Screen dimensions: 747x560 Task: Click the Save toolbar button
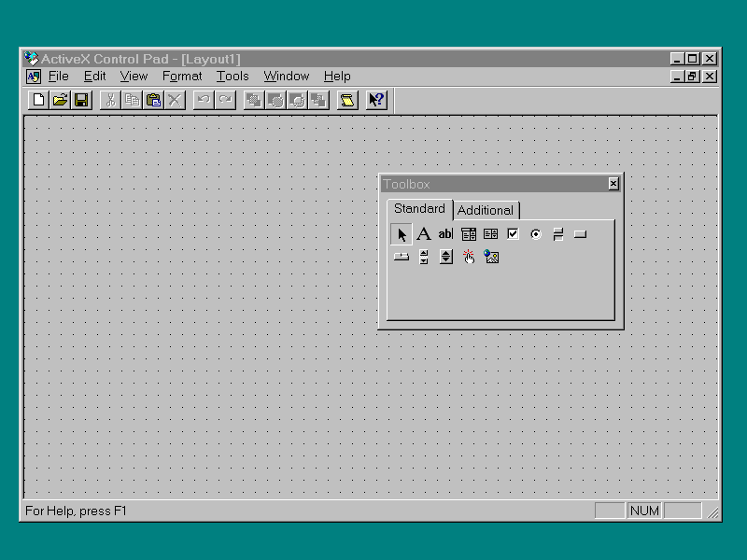(x=81, y=100)
